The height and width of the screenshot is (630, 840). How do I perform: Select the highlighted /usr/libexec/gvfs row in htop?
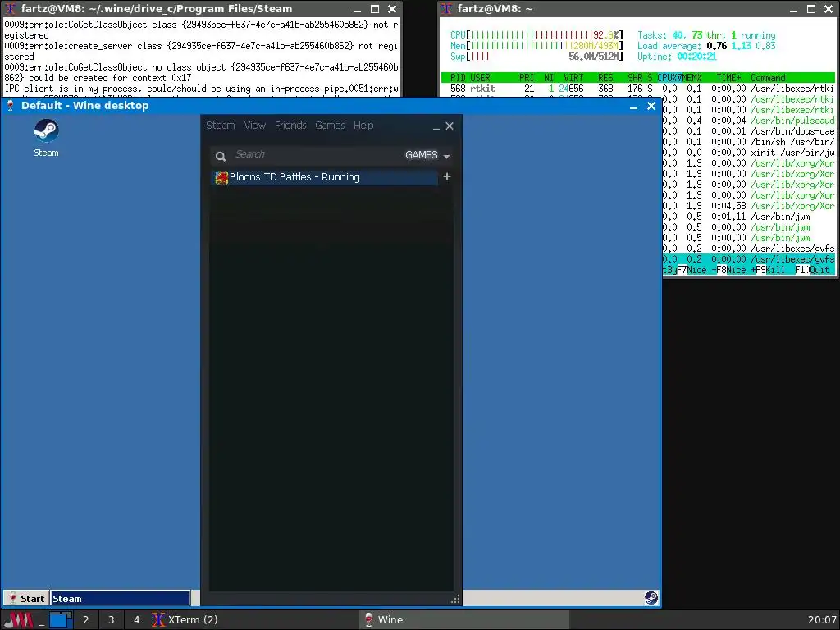click(x=748, y=259)
